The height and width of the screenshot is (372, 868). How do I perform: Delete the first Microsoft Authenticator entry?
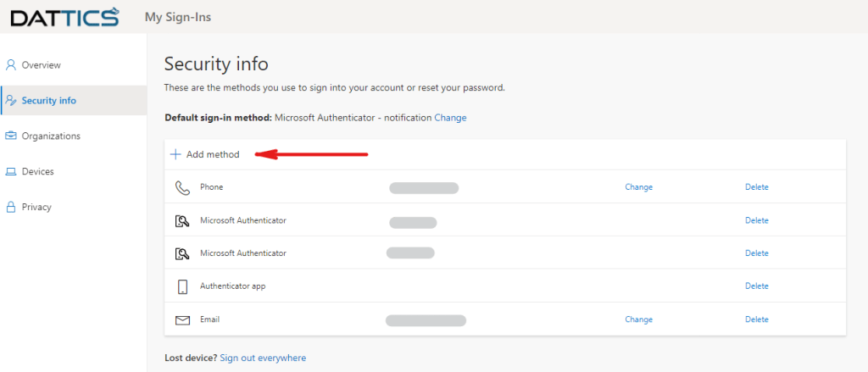coord(756,220)
